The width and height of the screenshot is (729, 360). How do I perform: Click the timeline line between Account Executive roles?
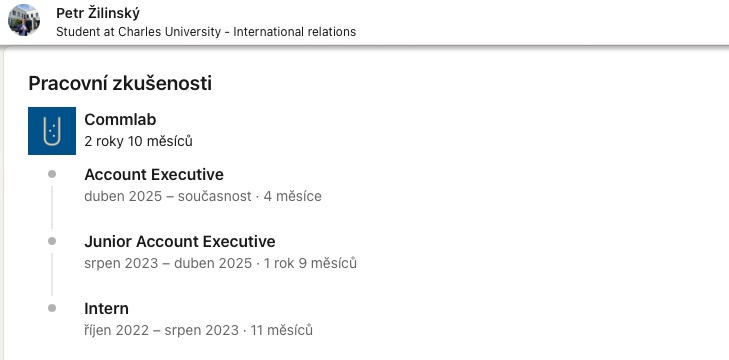pyautogui.click(x=52, y=207)
